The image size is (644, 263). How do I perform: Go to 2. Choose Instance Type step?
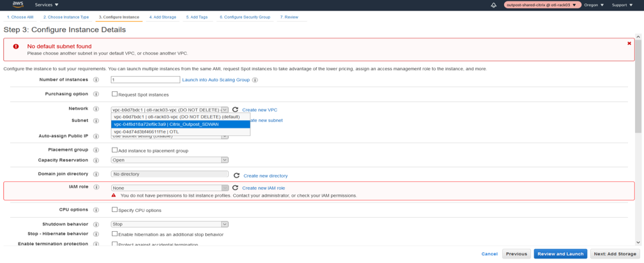(x=66, y=17)
